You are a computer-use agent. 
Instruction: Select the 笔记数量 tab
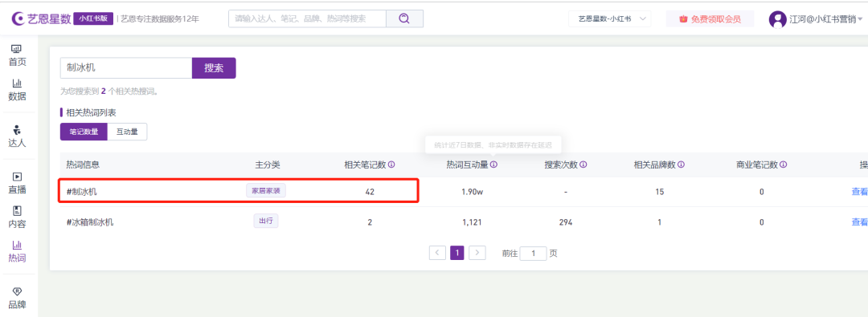[x=84, y=132]
